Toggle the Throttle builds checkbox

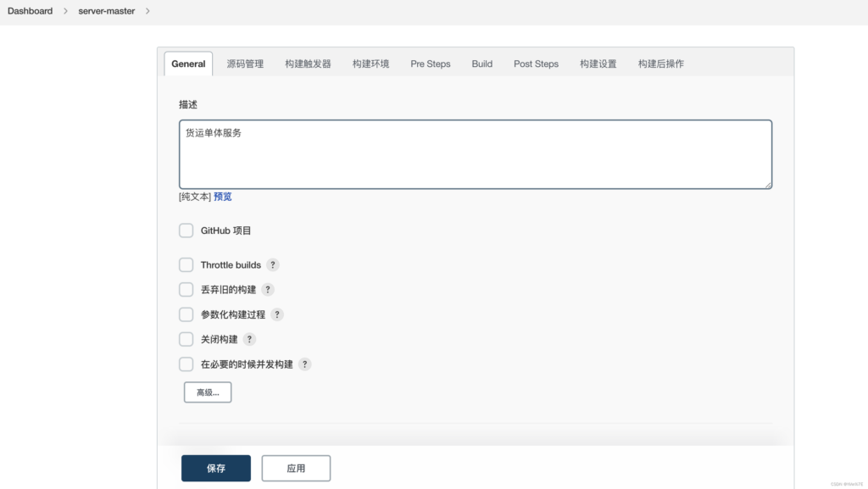click(x=186, y=265)
